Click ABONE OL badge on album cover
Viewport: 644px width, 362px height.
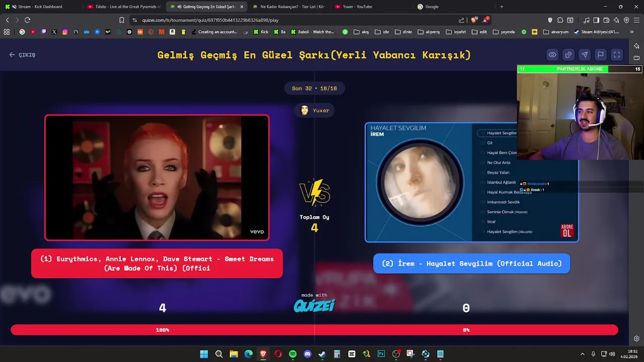[567, 231]
